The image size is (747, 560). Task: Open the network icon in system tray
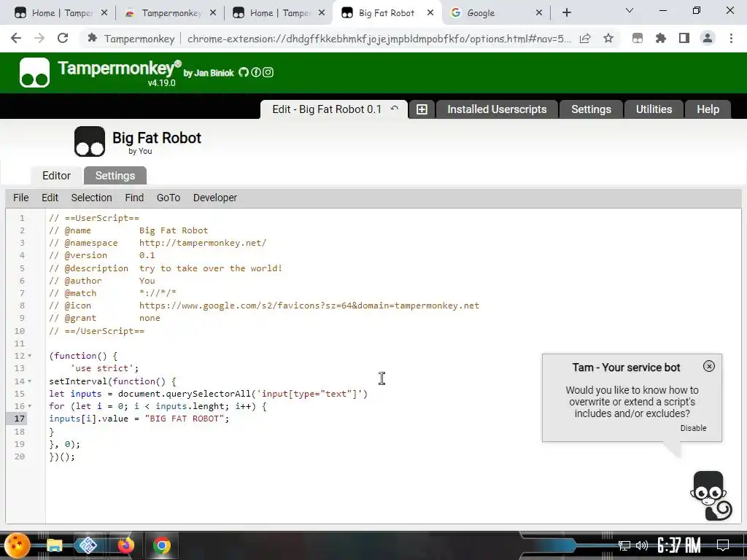624,545
